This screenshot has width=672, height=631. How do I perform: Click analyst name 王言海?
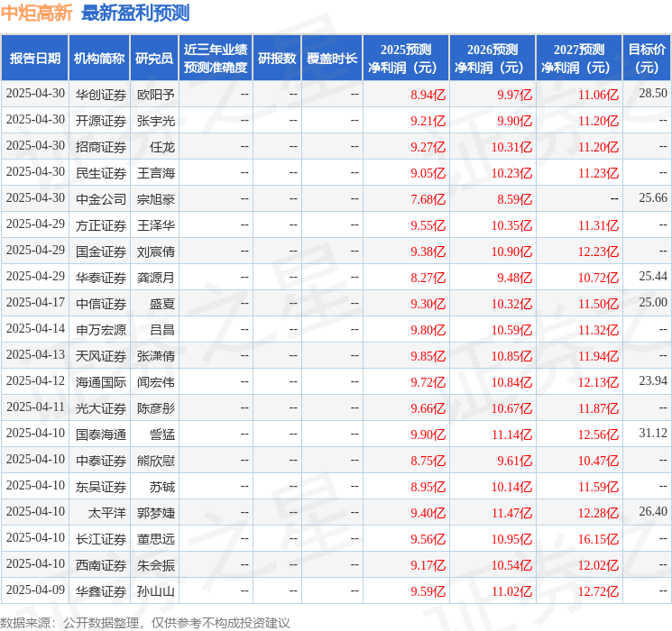pyautogui.click(x=155, y=173)
